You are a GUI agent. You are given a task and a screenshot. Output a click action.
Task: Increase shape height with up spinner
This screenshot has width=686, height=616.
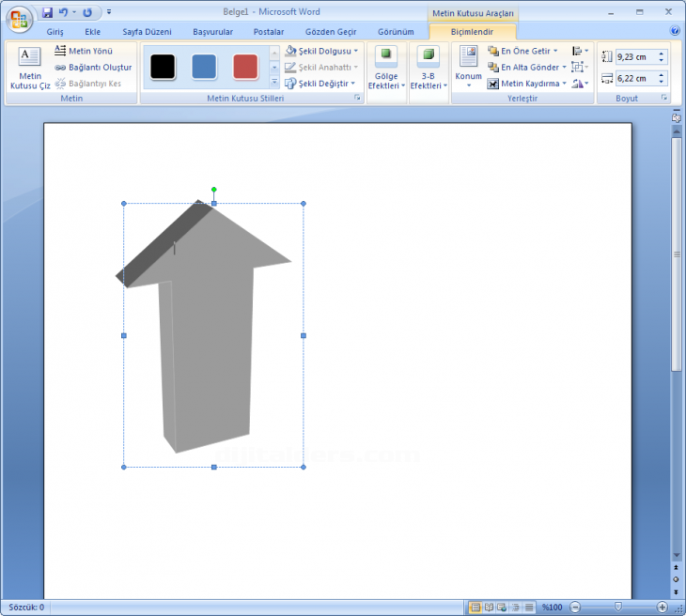(662, 54)
